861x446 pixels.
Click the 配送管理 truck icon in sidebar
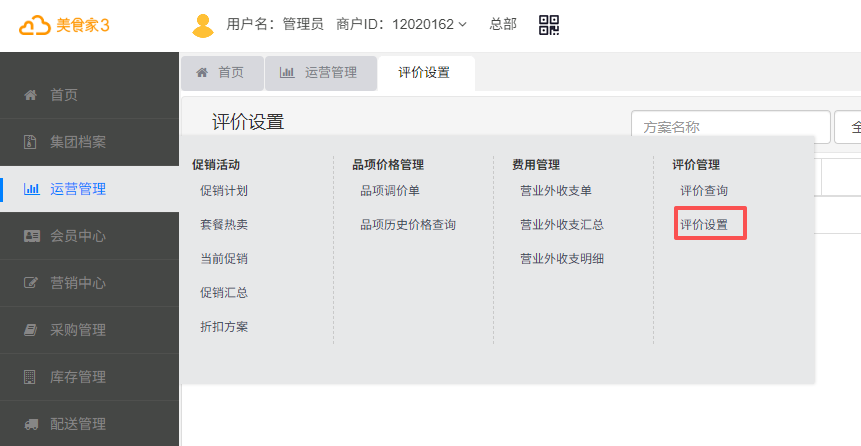point(30,424)
